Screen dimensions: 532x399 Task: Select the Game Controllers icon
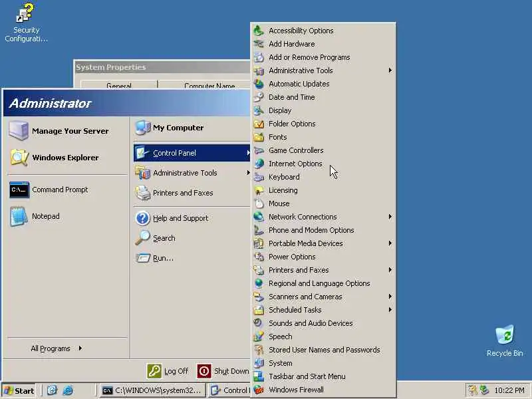(x=259, y=150)
